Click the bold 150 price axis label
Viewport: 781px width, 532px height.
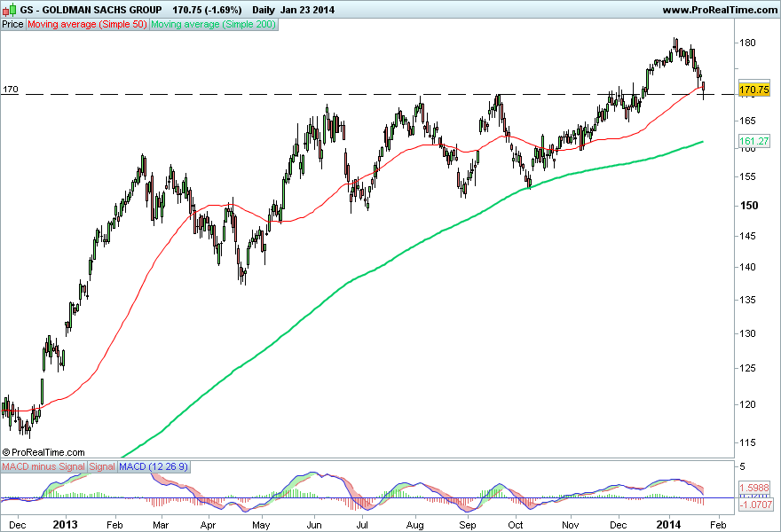[x=749, y=206]
